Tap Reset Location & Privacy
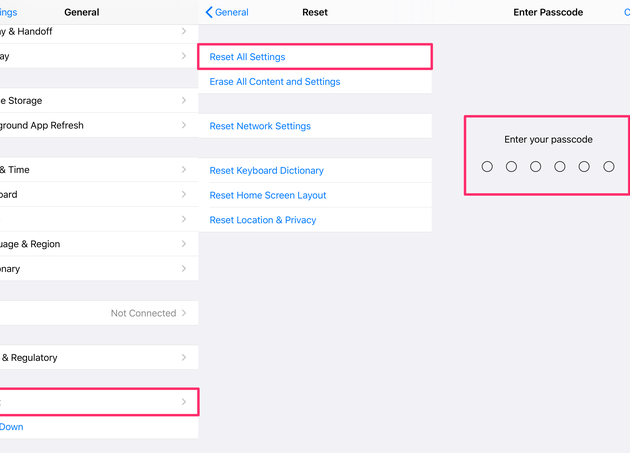This screenshot has width=630, height=453. (262, 220)
